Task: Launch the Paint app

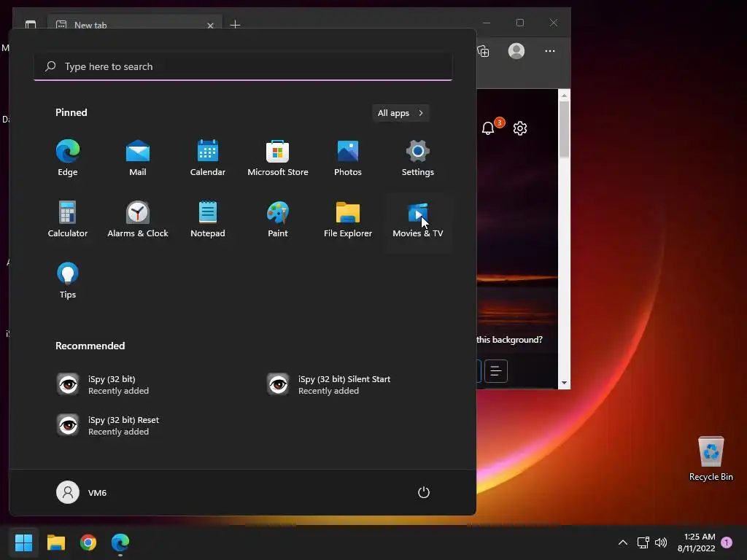Action: click(278, 219)
